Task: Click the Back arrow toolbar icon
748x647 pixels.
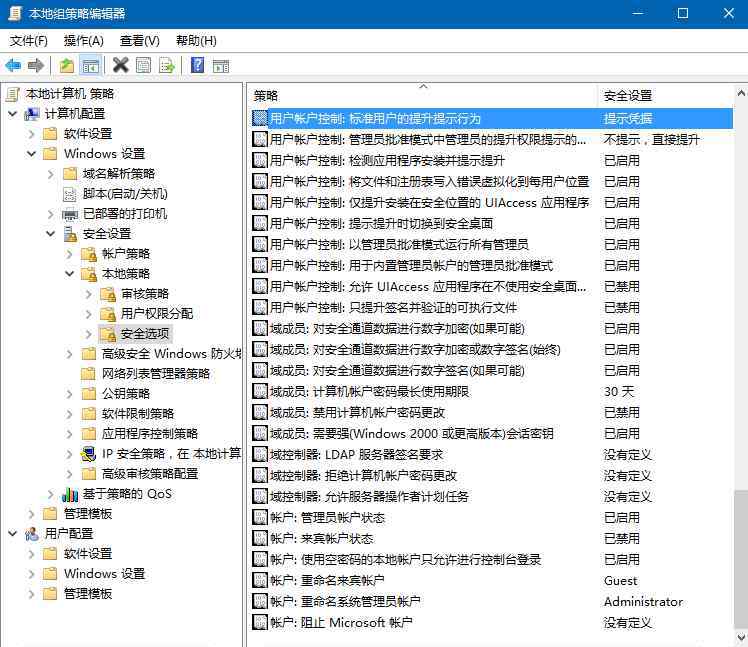Action: 13,65
